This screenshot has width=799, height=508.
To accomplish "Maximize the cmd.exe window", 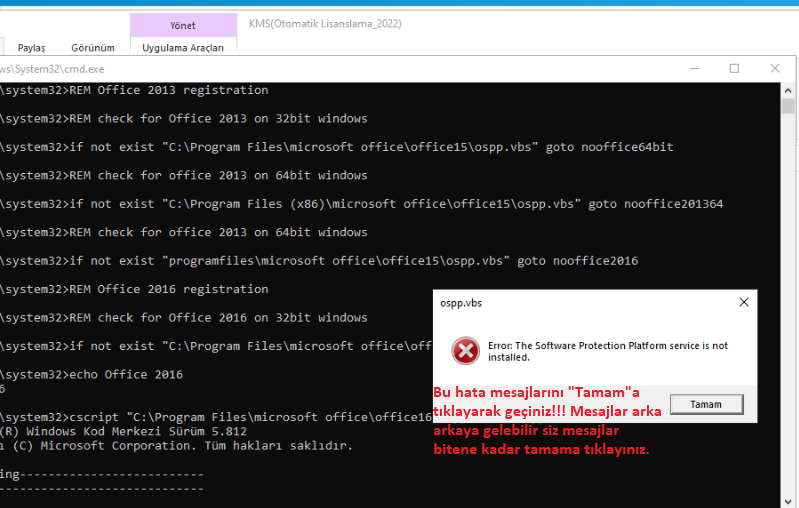I will [734, 68].
